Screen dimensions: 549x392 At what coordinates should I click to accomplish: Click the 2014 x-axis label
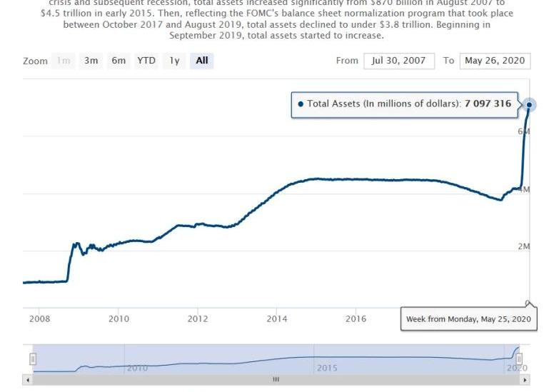coord(277,319)
